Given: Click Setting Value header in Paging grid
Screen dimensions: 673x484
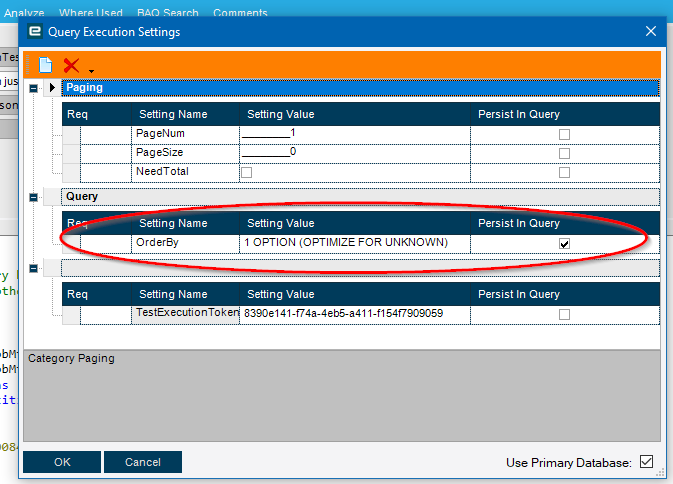Looking at the screenshot, I should tap(355, 114).
